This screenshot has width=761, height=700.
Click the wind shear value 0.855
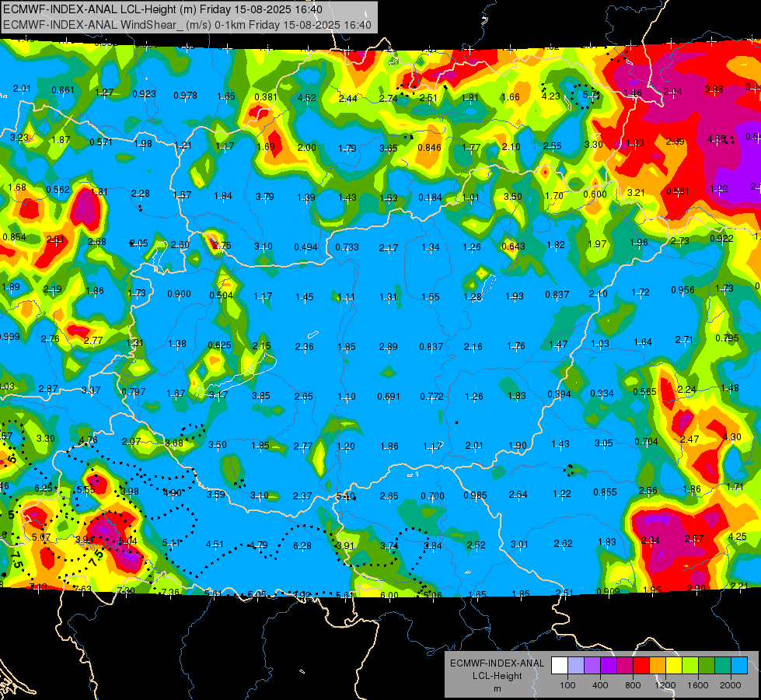(606, 492)
